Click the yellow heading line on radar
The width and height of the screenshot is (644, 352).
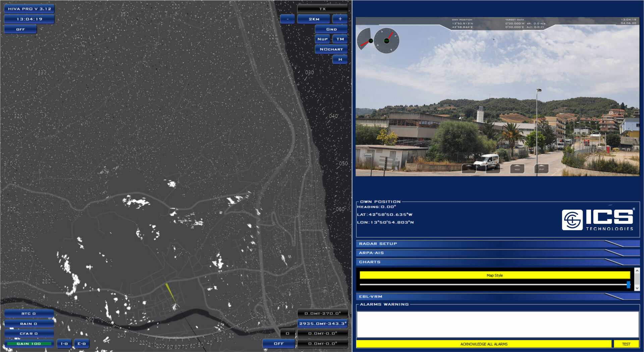coord(170,293)
